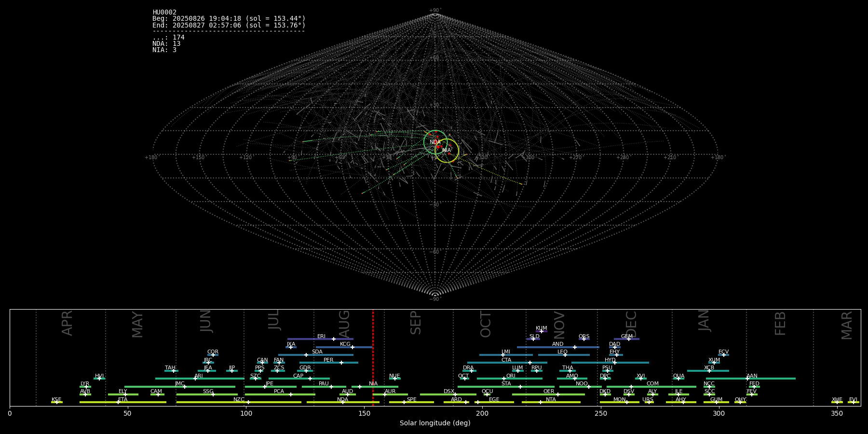868x434 pixels.
Task: Click the ERI shower activity bar
Action: tap(320, 339)
